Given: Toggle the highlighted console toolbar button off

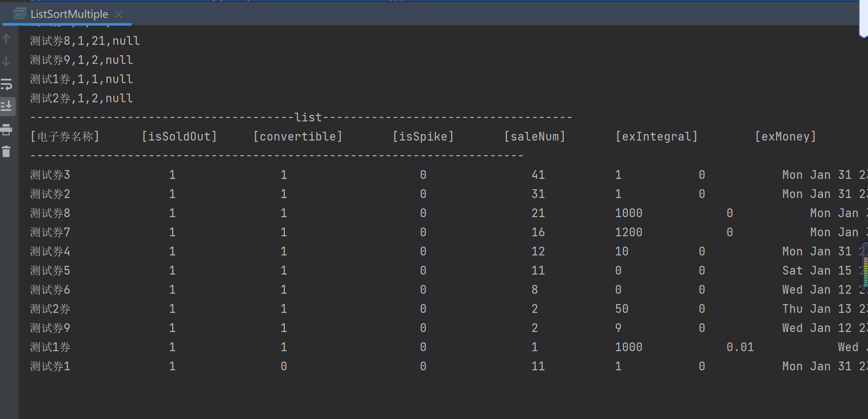Looking at the screenshot, I should (8, 106).
